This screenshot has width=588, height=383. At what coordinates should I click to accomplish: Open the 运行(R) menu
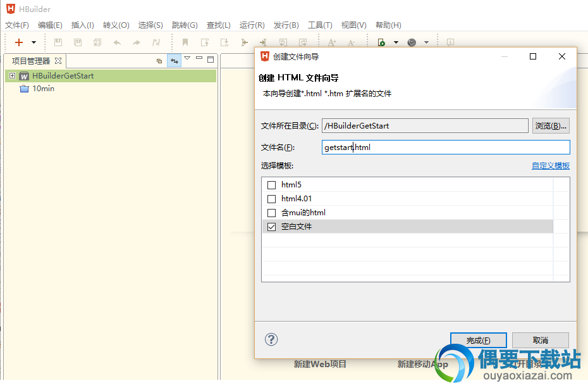252,25
